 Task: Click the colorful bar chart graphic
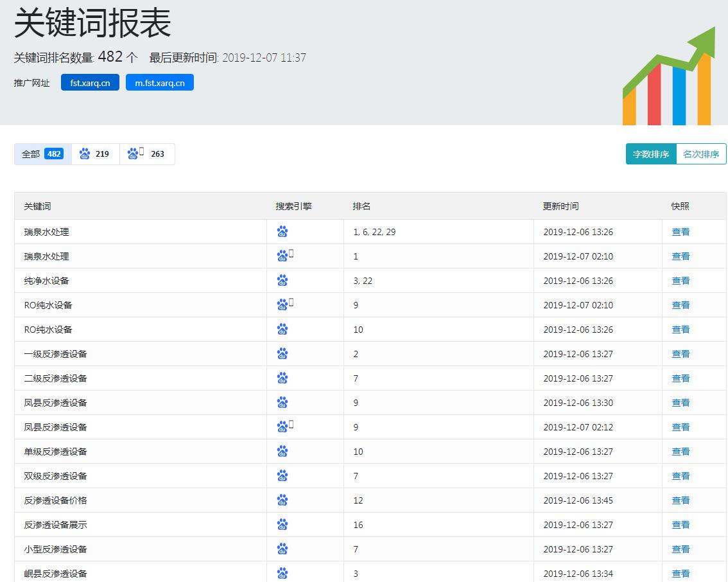pyautogui.click(x=670, y=77)
